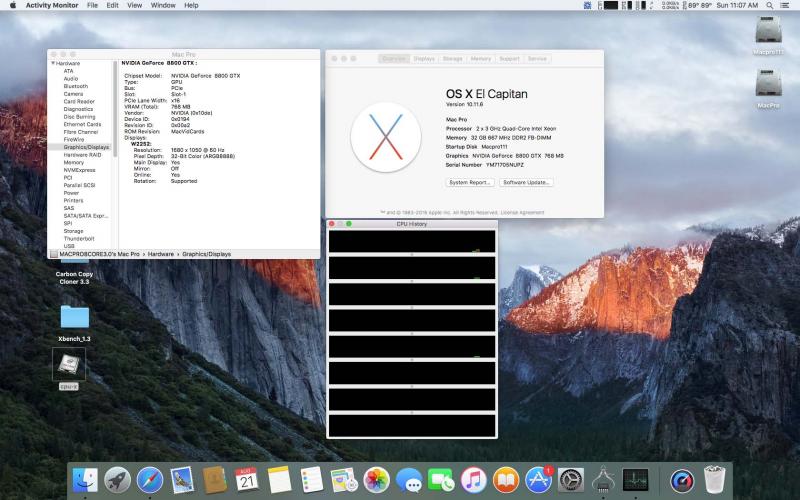This screenshot has height=500, width=800.
Task: Launch the Photos app in dock
Action: 377,480
